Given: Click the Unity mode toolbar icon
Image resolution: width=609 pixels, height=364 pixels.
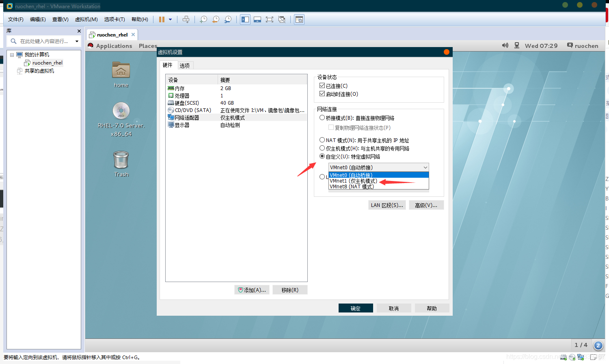Looking at the screenshot, I should click(282, 19).
